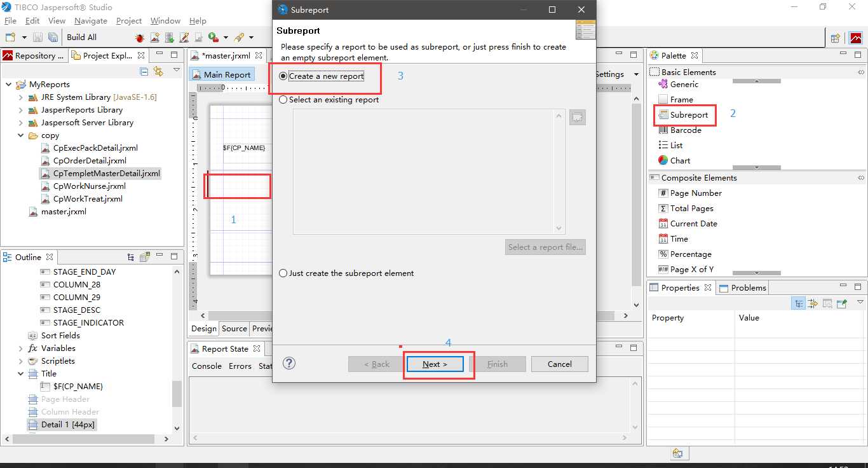Viewport: 868px width, 468px height.
Task: Open the Window menu
Action: point(165,21)
